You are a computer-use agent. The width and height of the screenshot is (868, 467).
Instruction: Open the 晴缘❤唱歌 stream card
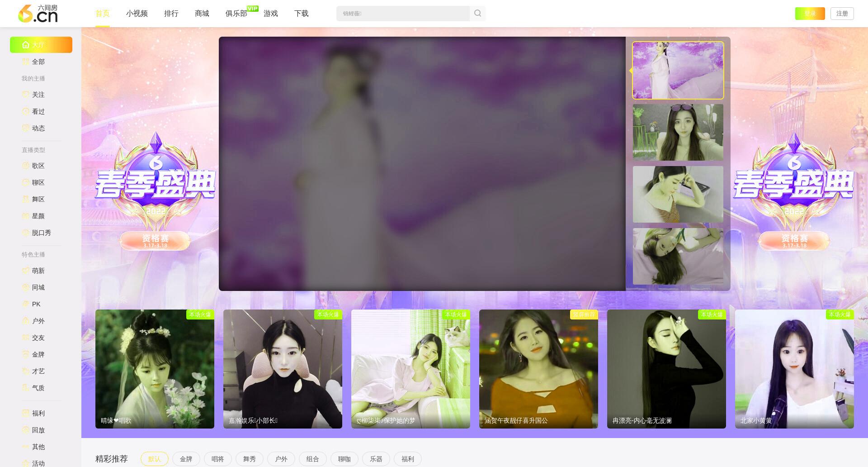[x=155, y=369]
